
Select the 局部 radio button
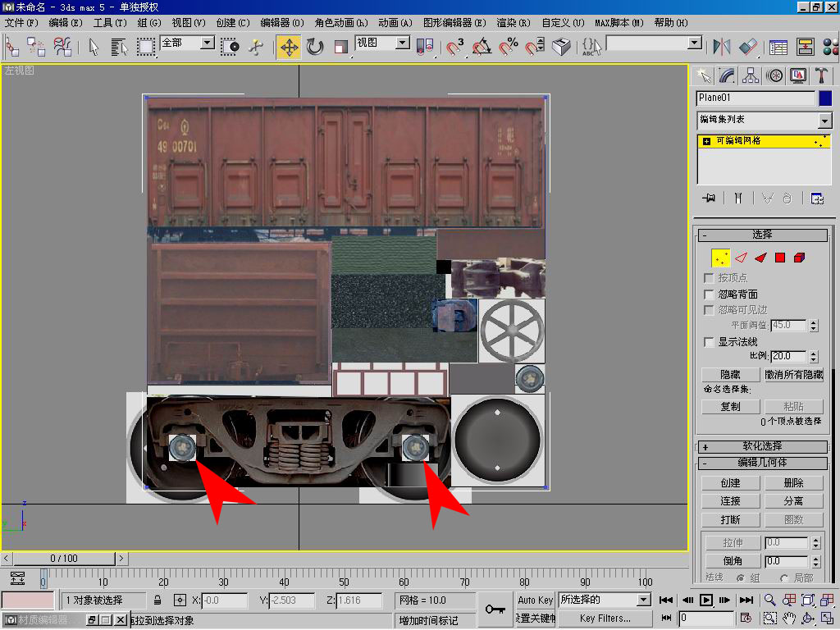pos(784,578)
